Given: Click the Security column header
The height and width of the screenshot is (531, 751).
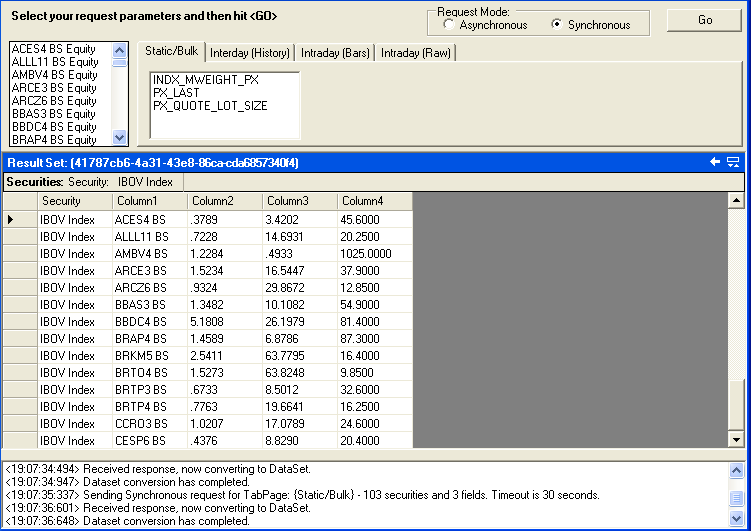Looking at the screenshot, I should pyautogui.click(x=75, y=201).
